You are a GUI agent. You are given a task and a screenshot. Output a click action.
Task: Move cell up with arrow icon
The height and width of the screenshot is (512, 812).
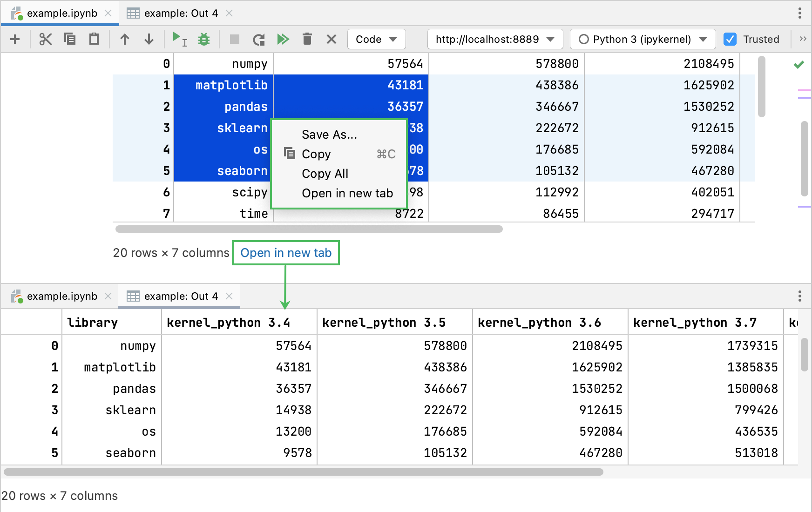124,39
